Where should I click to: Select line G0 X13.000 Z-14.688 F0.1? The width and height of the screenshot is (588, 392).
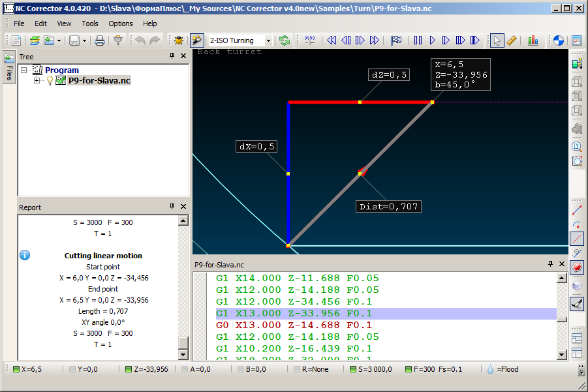pyautogui.click(x=294, y=325)
